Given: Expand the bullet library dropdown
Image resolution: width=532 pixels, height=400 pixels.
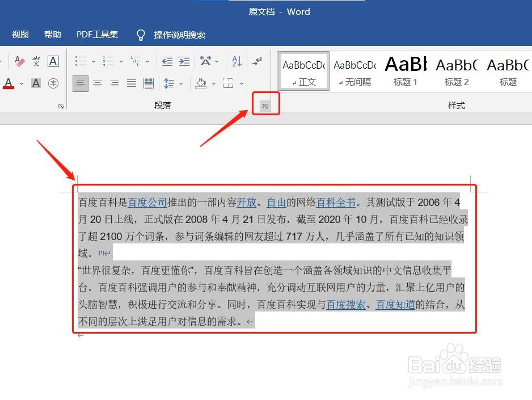Looking at the screenshot, I should click(94, 61).
